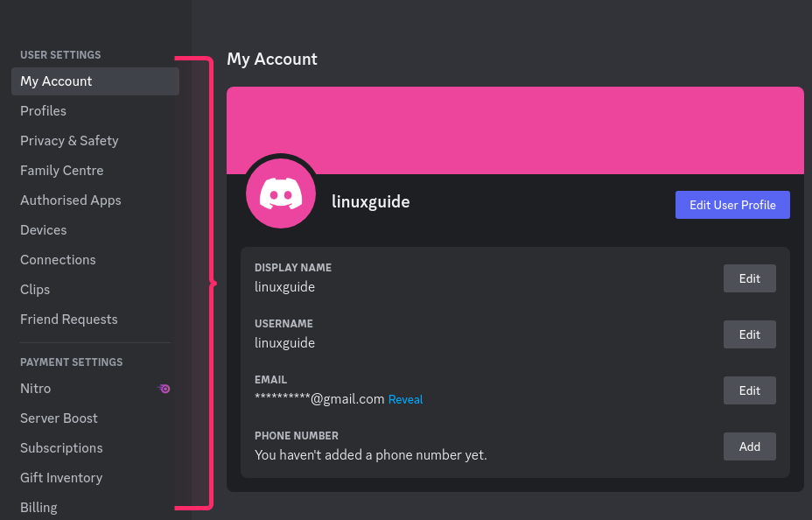Open Server Boost settings
This screenshot has height=520, width=812.
coord(59,418)
